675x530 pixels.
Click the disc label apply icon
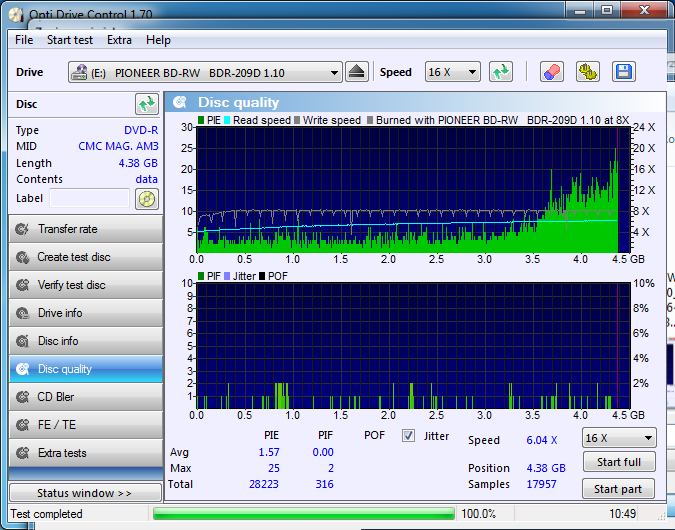point(147,198)
